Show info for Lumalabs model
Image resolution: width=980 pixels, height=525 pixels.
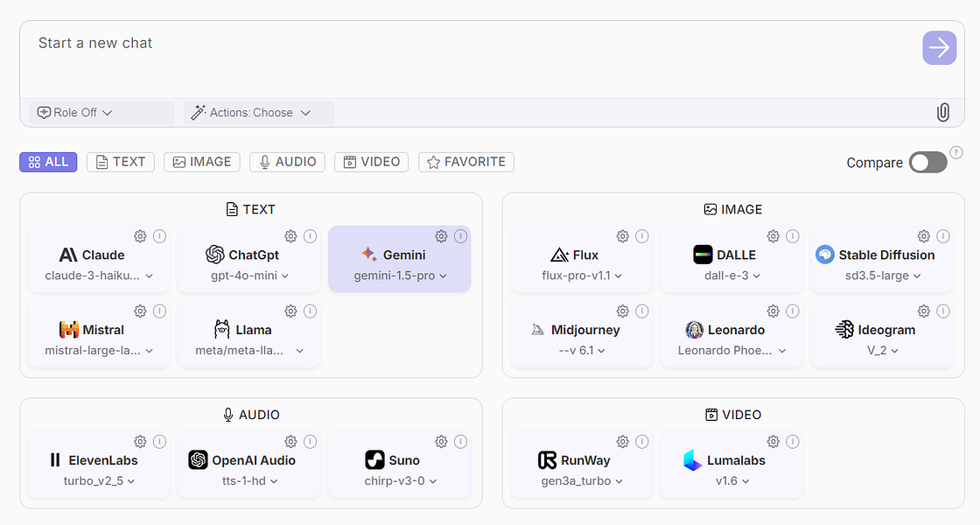pyautogui.click(x=793, y=442)
